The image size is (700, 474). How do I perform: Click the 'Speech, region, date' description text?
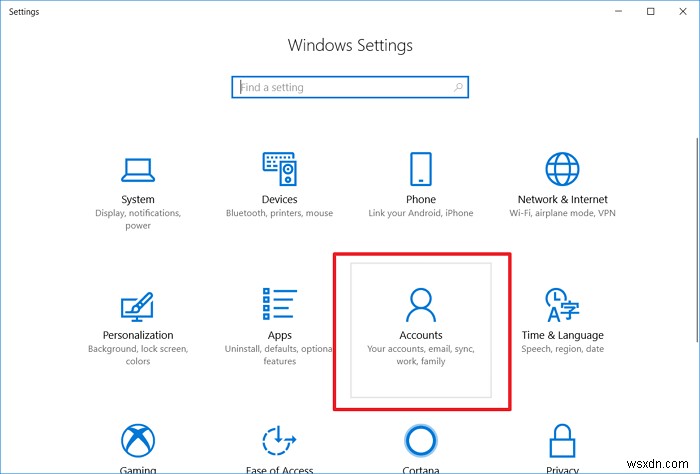coord(562,349)
